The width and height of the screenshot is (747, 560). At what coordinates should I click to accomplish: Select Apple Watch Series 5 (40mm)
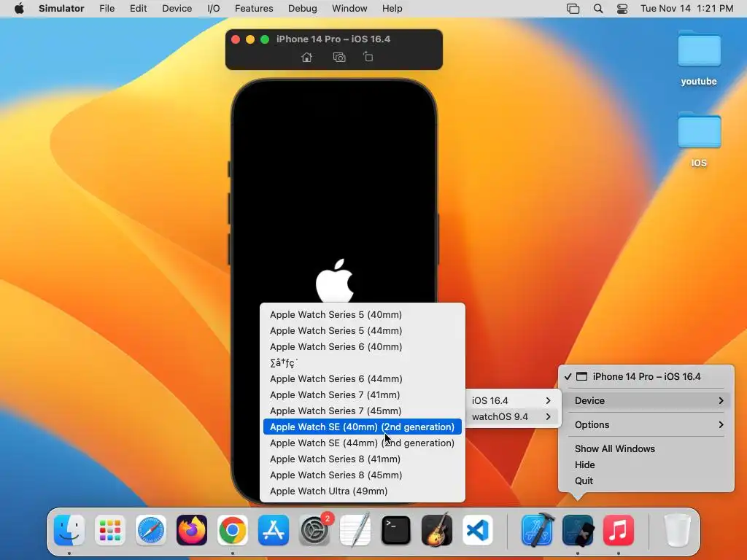(x=363, y=314)
